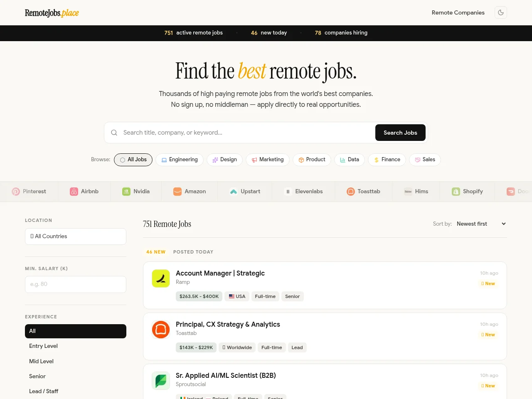Browse the Data category
532x399 pixels.
(x=350, y=160)
